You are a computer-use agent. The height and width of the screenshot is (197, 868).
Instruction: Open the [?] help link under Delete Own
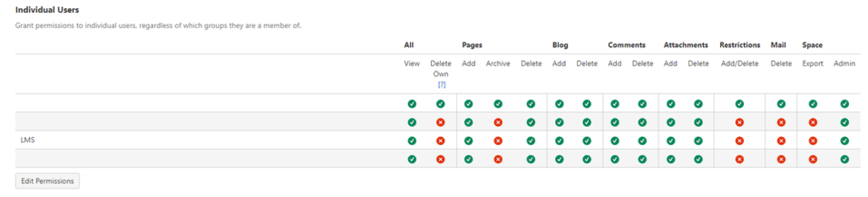(x=442, y=84)
